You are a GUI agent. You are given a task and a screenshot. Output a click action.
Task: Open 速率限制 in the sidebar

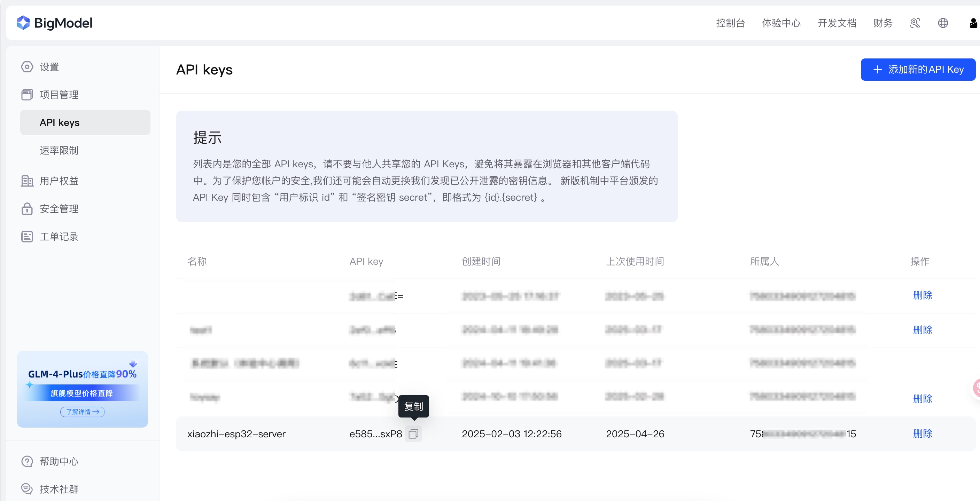click(x=59, y=150)
